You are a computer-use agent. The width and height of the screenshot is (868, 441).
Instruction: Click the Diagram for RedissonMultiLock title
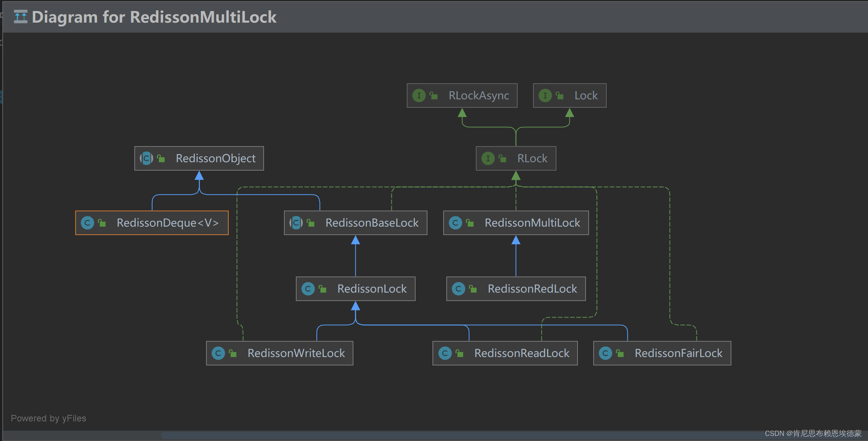[x=154, y=17]
